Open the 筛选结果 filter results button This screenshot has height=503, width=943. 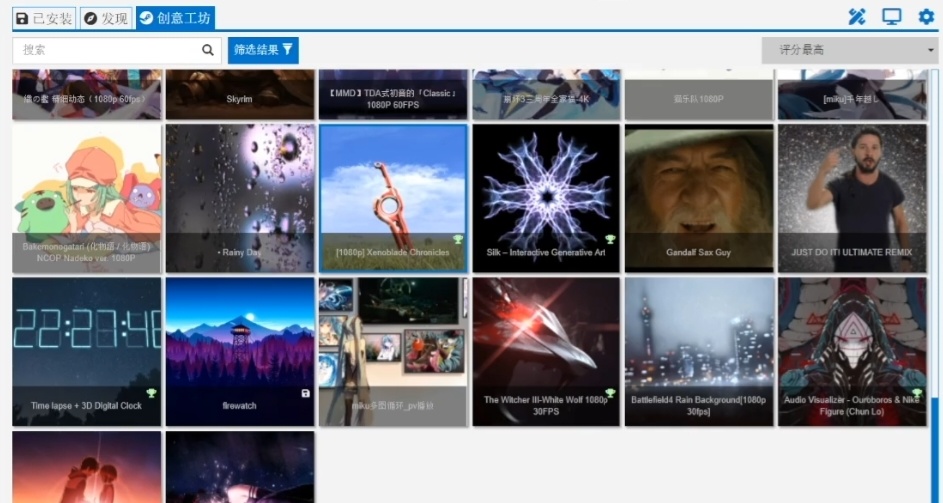pyautogui.click(x=263, y=50)
